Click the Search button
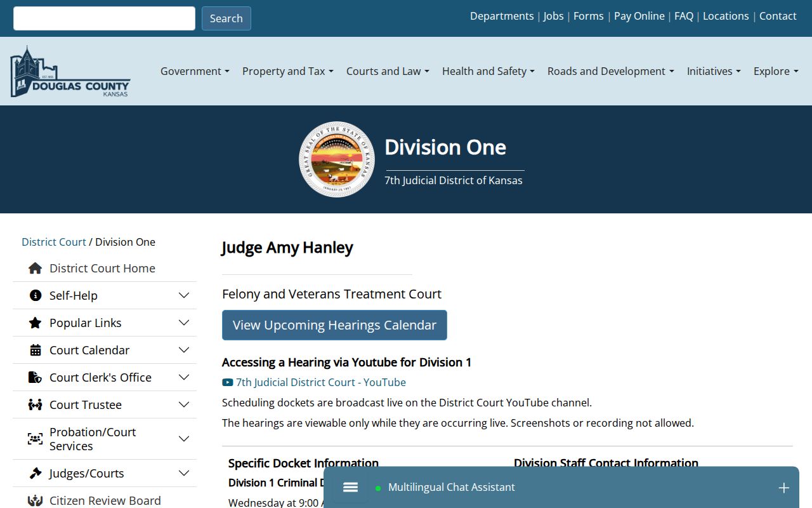This screenshot has width=812, height=508. point(226,18)
